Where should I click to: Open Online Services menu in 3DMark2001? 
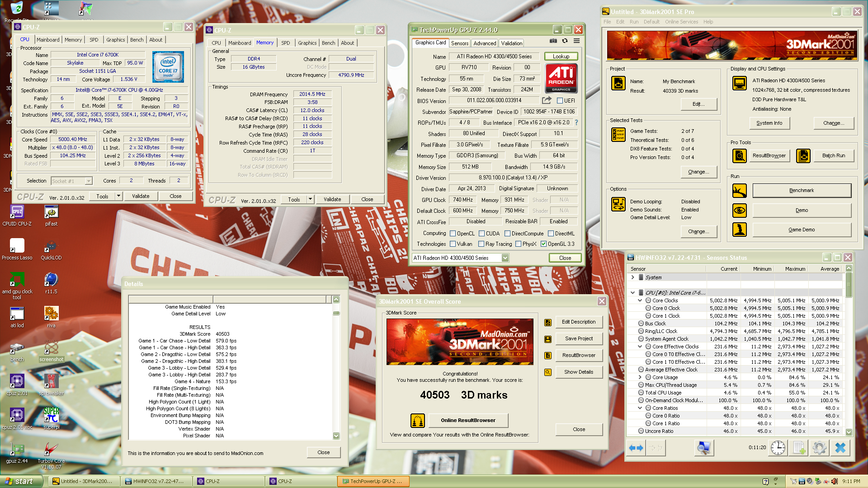point(681,22)
